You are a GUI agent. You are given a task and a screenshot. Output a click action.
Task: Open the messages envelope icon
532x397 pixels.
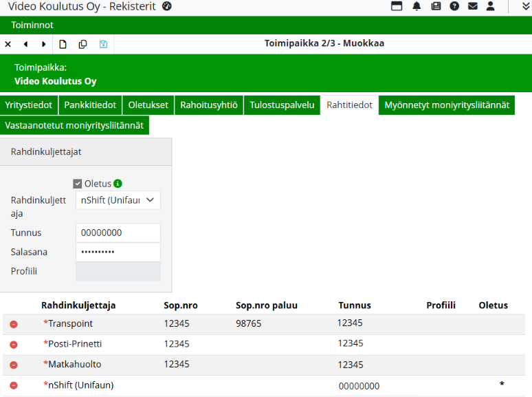coord(473,7)
